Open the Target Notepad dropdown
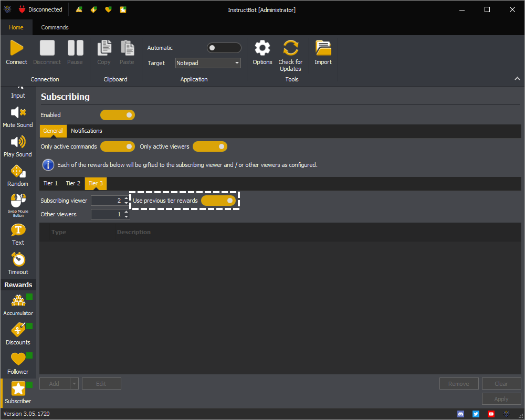This screenshot has width=525, height=420. 208,63
